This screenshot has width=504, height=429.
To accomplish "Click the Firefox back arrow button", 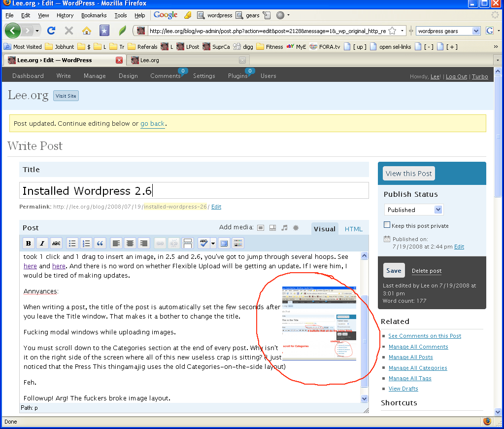I will (x=12, y=31).
